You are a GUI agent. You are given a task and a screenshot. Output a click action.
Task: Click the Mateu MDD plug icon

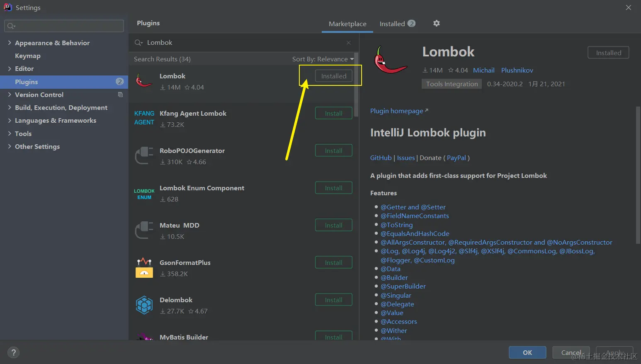[144, 230]
